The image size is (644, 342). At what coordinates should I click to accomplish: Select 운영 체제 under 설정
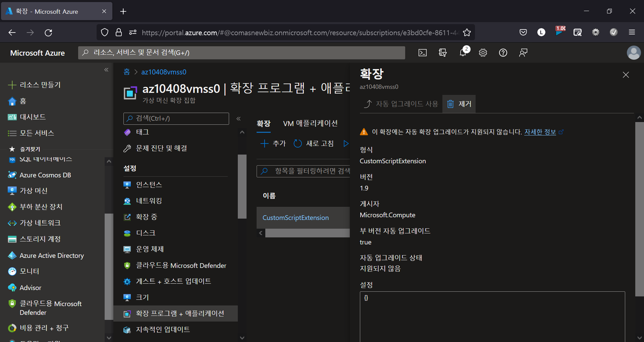click(144, 249)
